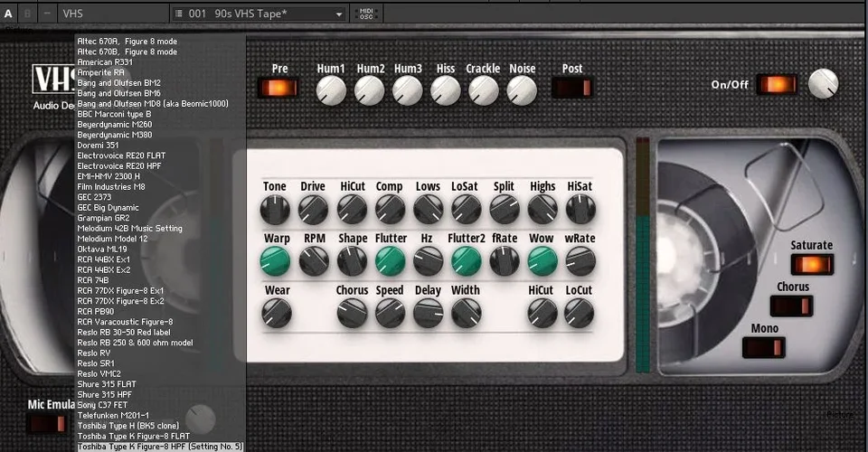Click the MIDI OSC button

(366, 14)
